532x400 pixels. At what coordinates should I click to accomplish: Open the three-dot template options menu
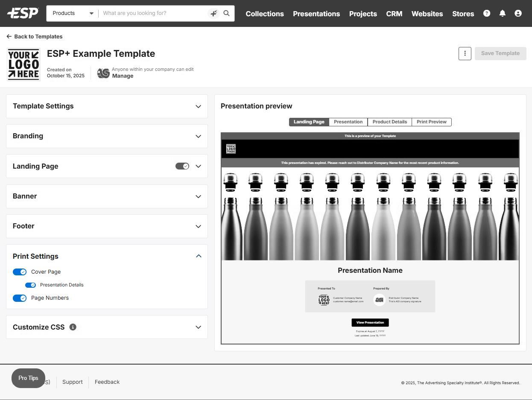tap(465, 53)
